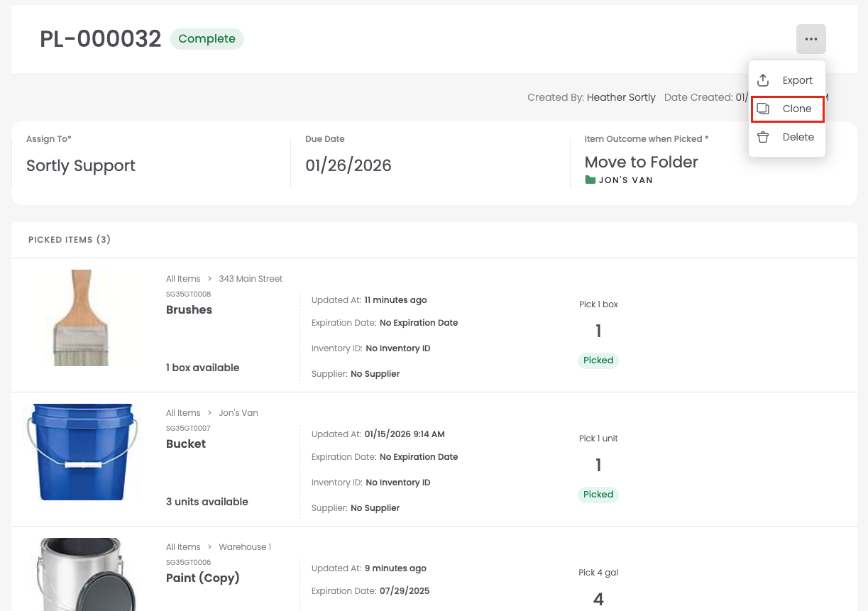
Task: Open the Paint (Copy) item name
Action: pyautogui.click(x=202, y=578)
